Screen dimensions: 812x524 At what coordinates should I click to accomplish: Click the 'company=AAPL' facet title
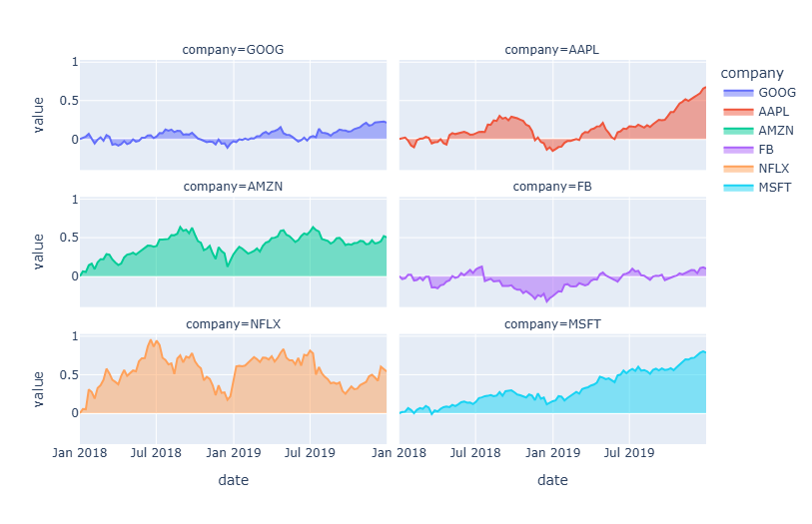[x=552, y=49]
